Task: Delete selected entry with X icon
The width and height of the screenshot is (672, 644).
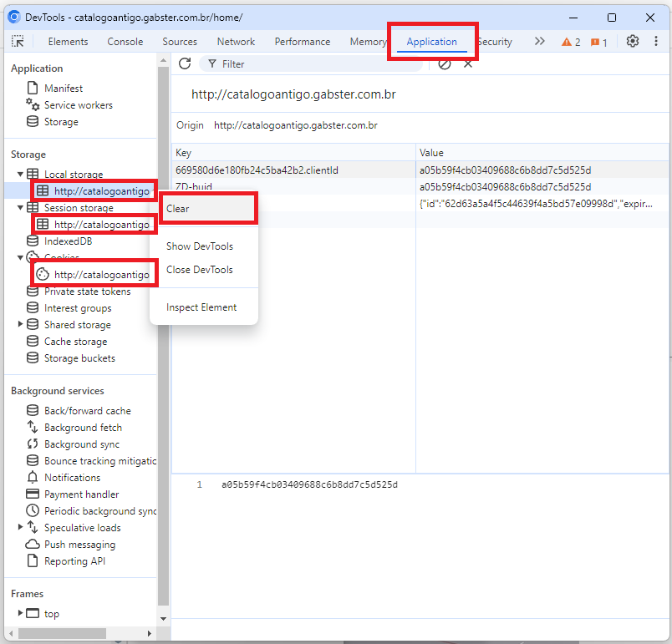Action: 468,63
